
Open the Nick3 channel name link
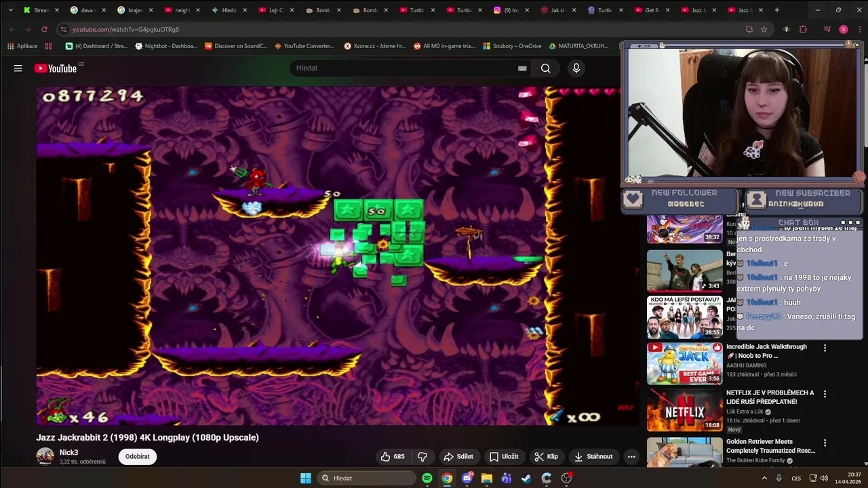point(68,452)
